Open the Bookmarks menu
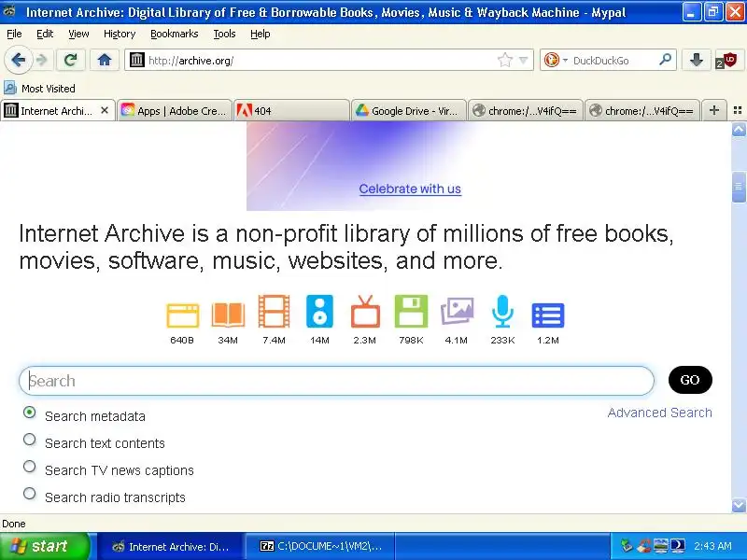747x560 pixels. (175, 34)
